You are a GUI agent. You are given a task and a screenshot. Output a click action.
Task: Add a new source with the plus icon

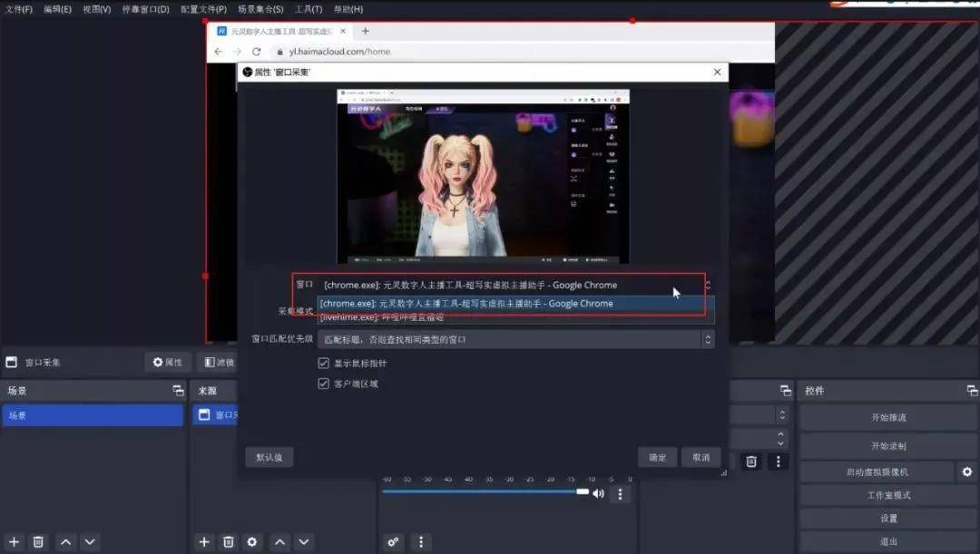(203, 540)
